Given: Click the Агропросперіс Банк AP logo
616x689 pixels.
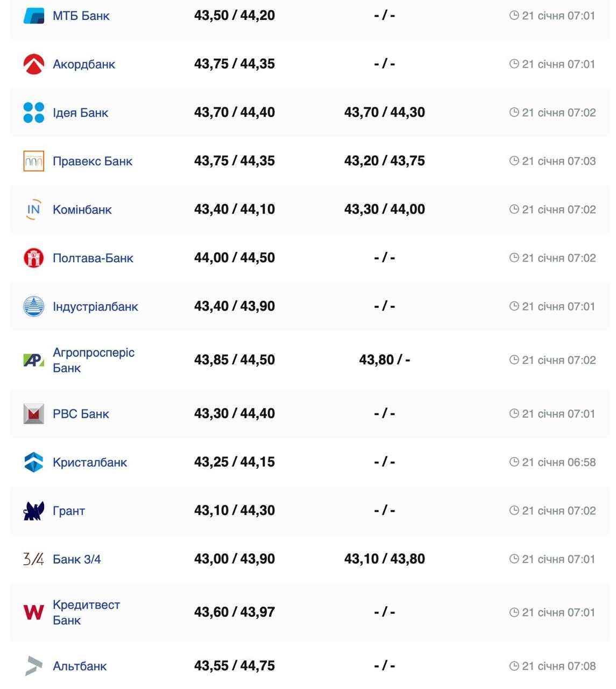Looking at the screenshot, I should point(34,360).
